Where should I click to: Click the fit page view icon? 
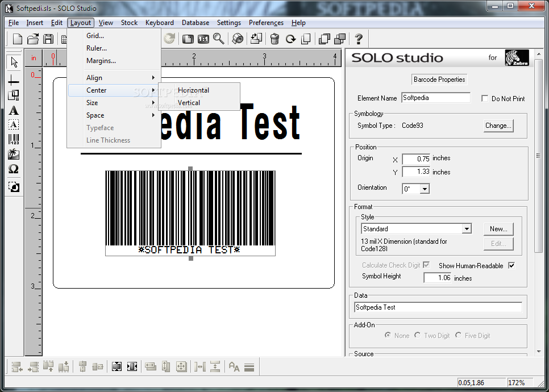pos(188,39)
